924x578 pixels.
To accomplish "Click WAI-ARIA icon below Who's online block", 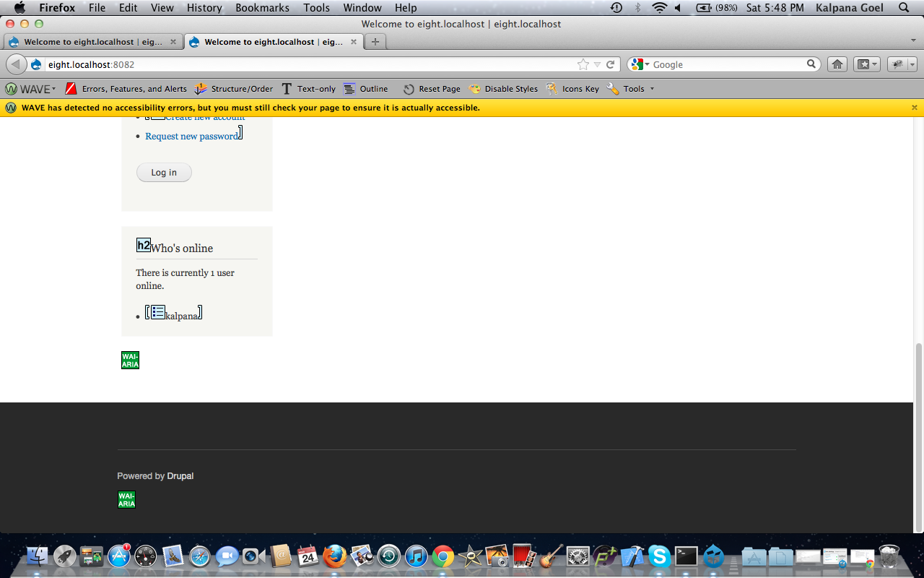I will [x=130, y=360].
